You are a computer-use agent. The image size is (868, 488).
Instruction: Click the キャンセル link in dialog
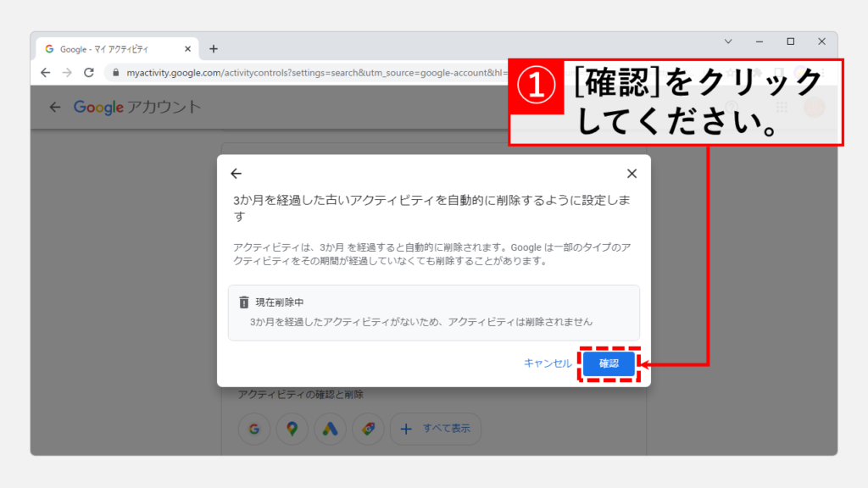[548, 363]
